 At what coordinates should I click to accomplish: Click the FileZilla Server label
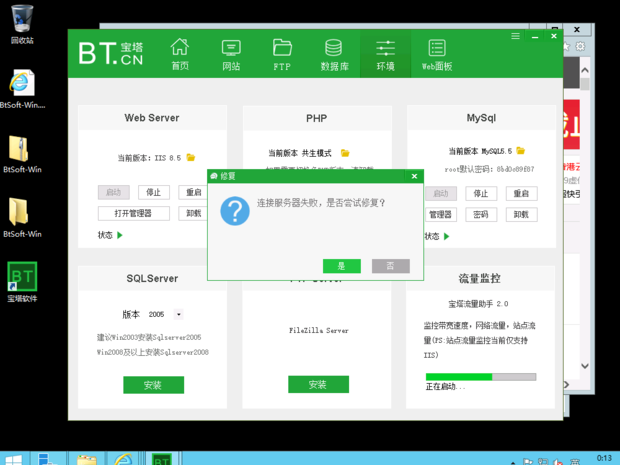tap(318, 330)
